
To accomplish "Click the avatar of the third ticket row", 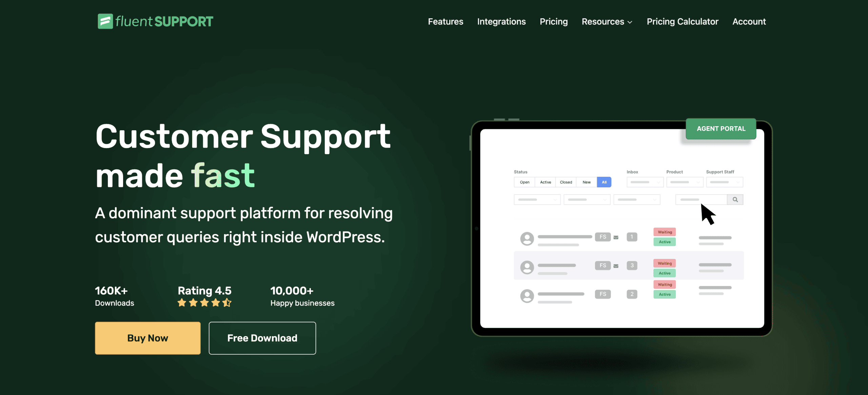I will 527,296.
